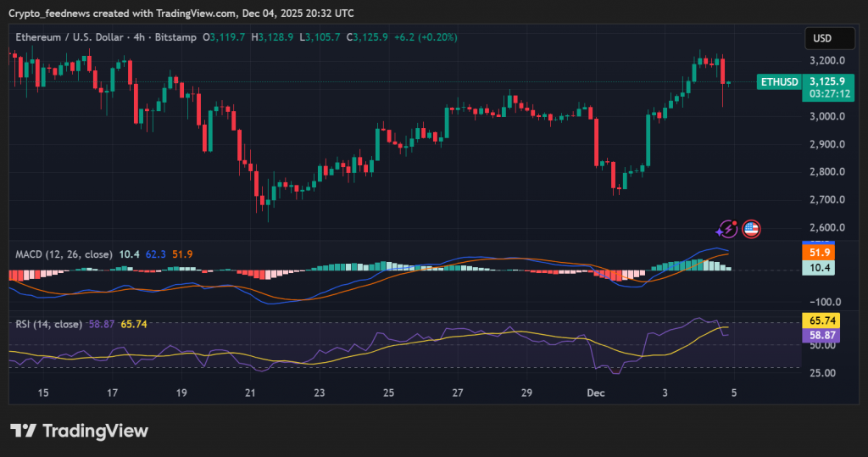Click the purple lightning event icon
Screen dimensions: 868x457
[726, 228]
